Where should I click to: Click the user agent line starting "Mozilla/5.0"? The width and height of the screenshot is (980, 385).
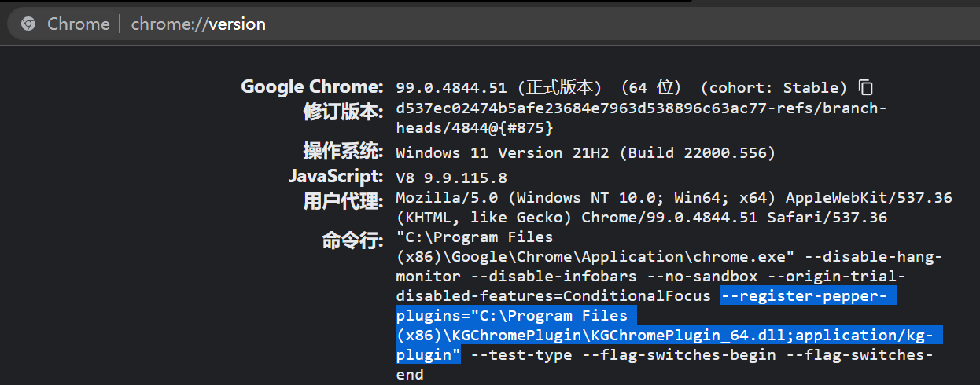674,197
